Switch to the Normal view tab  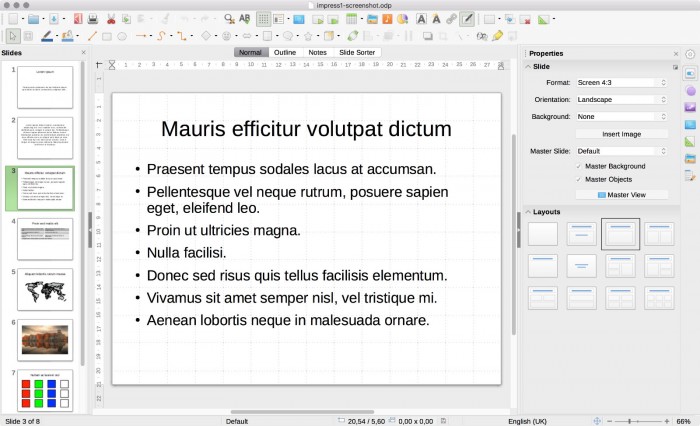pyautogui.click(x=251, y=52)
